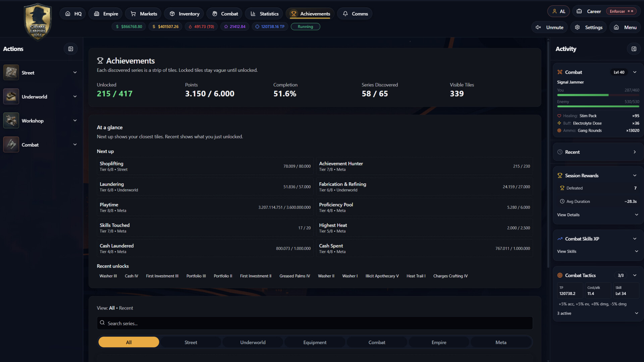644x362 pixels.
Task: Open the AL profile button
Action: pos(558,11)
